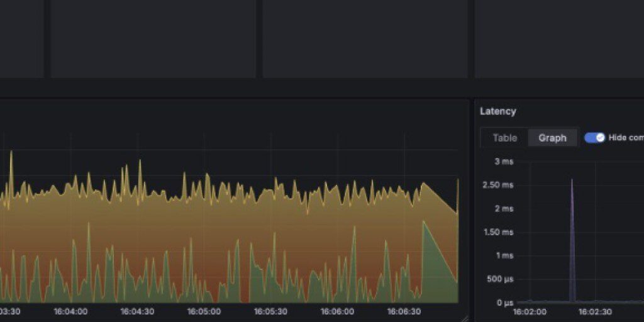Click the 16:06:30 time axis label
The height and width of the screenshot is (322, 644).
pyautogui.click(x=404, y=311)
